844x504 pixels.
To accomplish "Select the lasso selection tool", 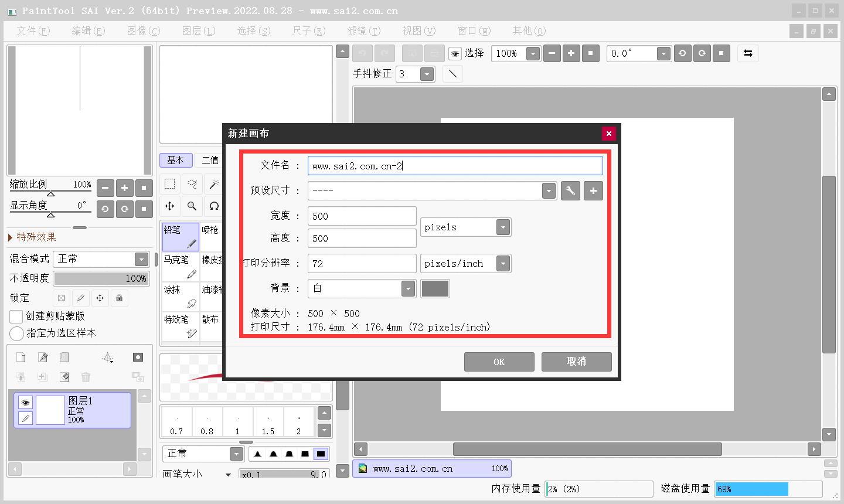I will pos(192,184).
